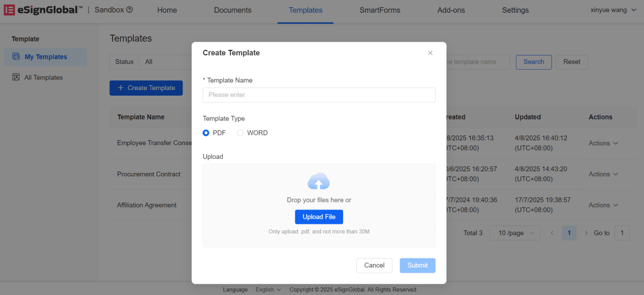Click Cancel in the dialog
This screenshot has width=644, height=295.
tap(374, 265)
